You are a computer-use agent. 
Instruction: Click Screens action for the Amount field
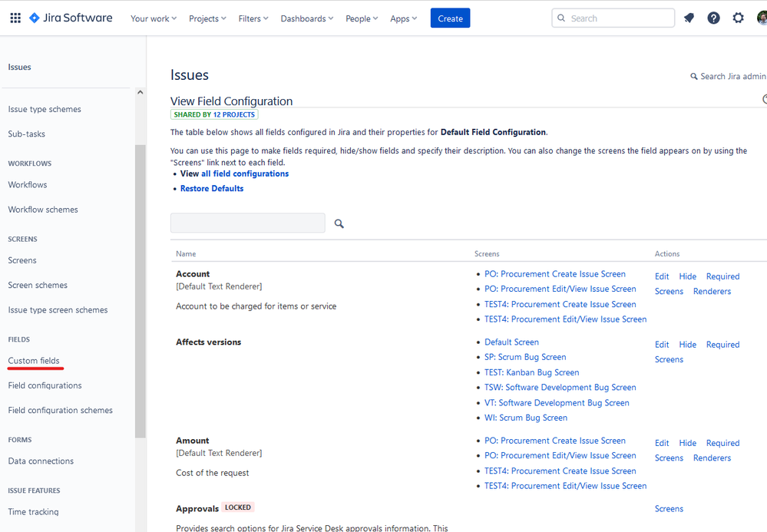click(669, 458)
